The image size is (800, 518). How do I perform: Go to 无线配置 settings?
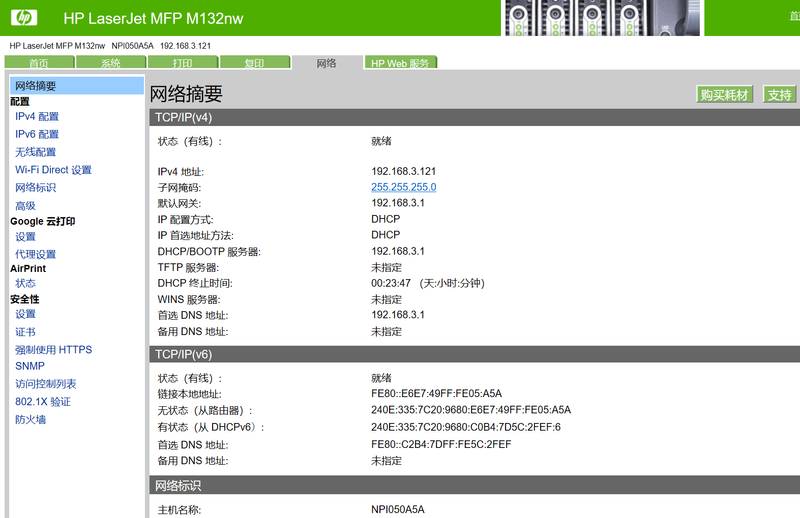(36, 152)
